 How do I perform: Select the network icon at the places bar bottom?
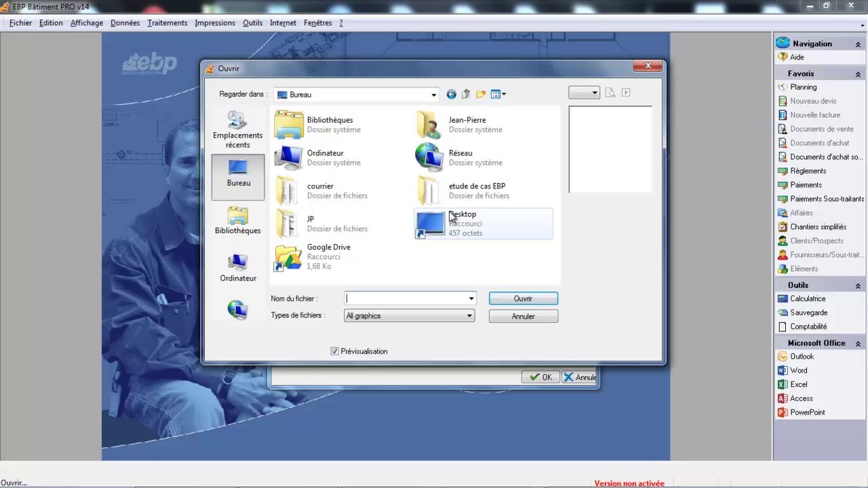coord(237,309)
